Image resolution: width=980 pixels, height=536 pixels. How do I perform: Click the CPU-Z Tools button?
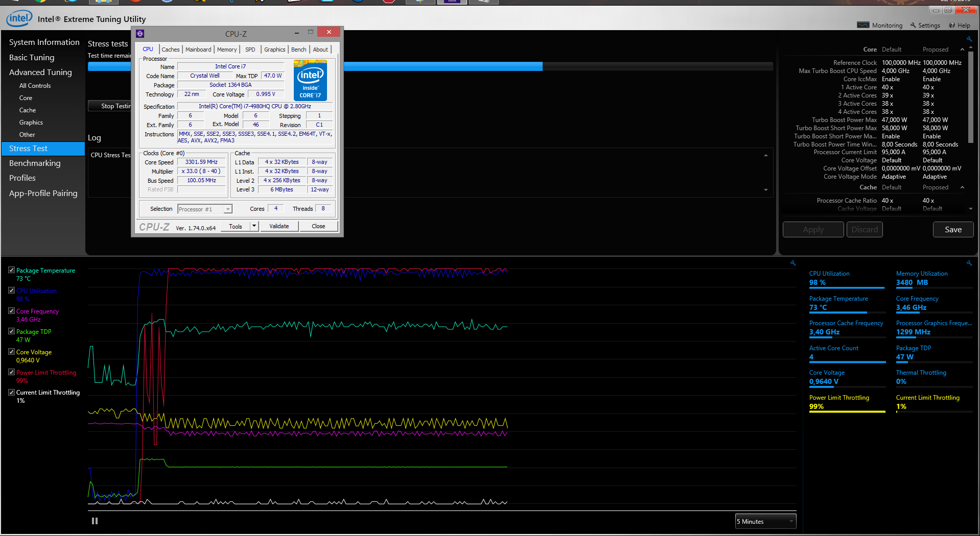tap(236, 226)
